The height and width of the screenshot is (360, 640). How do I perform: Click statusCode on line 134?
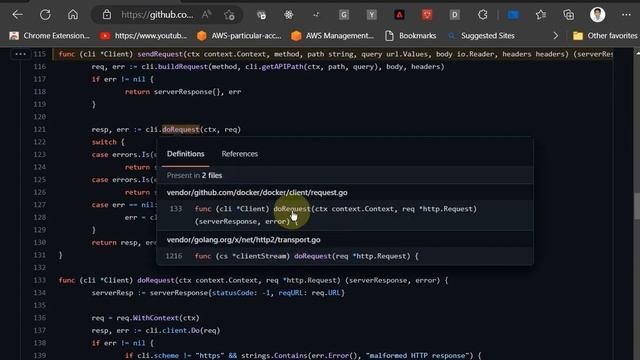click(233, 293)
